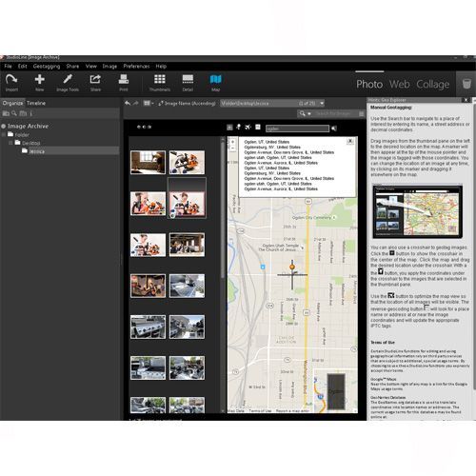Click the library icon under Organize tab

point(23,113)
